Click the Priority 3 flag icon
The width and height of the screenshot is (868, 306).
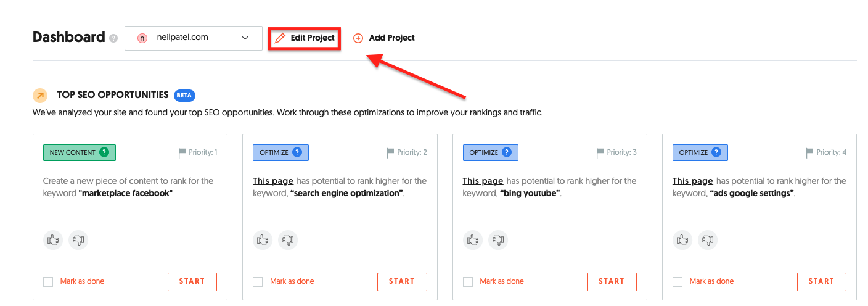click(600, 152)
